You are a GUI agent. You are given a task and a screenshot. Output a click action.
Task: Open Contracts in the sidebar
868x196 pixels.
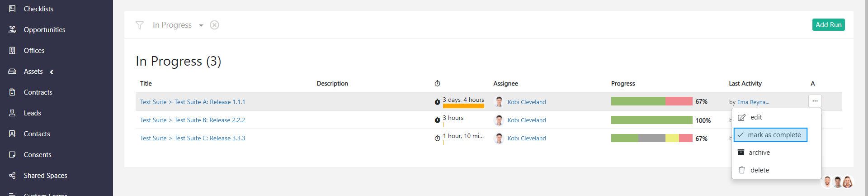(x=38, y=92)
